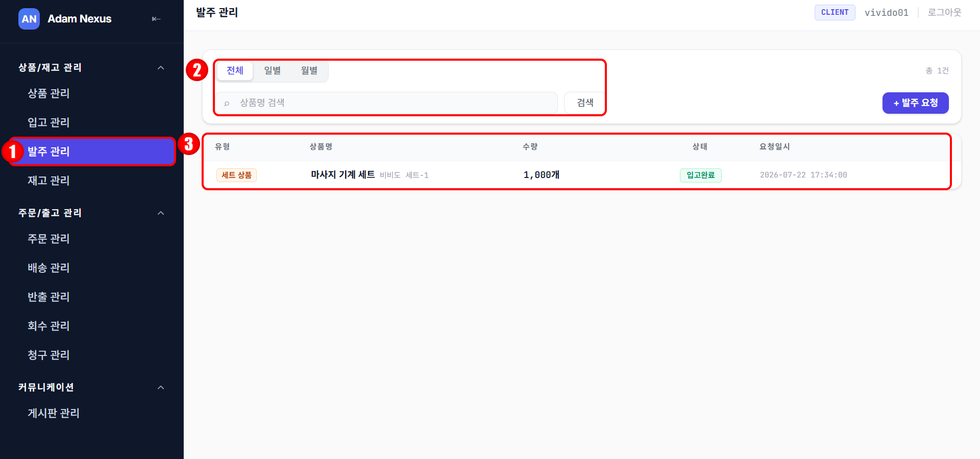Click the 상태 column header

tap(700, 147)
